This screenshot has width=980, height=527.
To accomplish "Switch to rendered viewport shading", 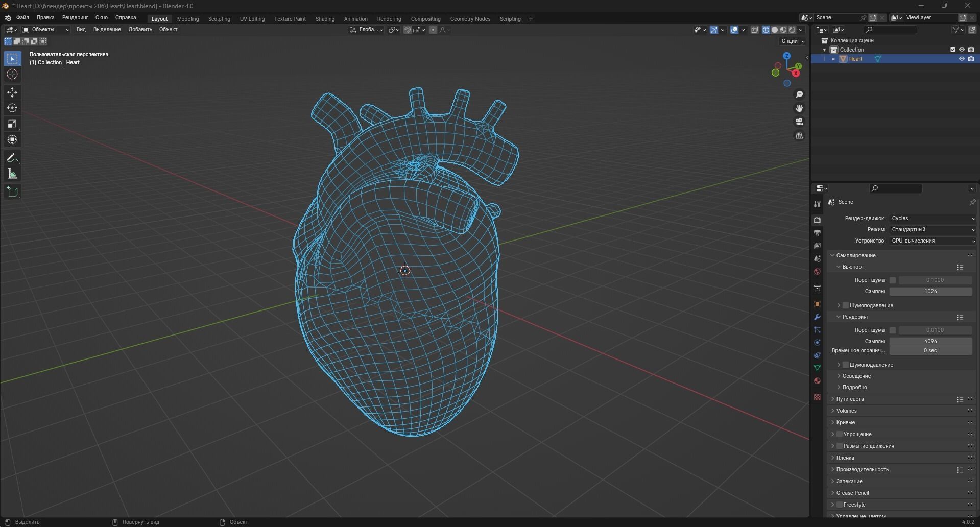I will (x=792, y=30).
